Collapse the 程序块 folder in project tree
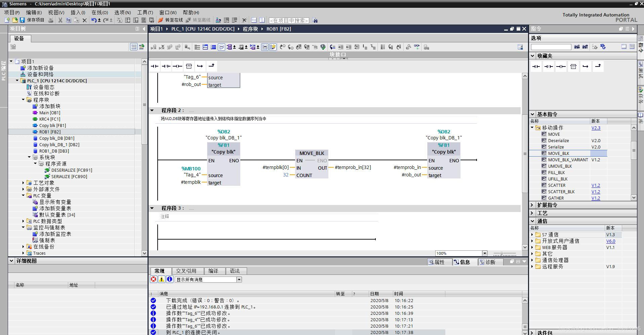Image resolution: width=644 pixels, height=335 pixels. coord(23,100)
